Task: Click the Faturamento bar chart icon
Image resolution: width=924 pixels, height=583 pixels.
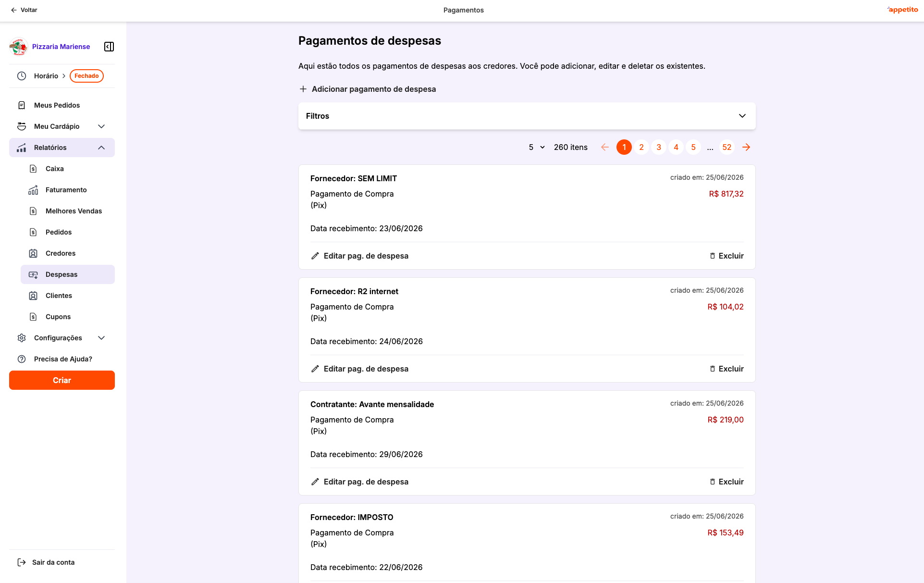Action: (33, 190)
